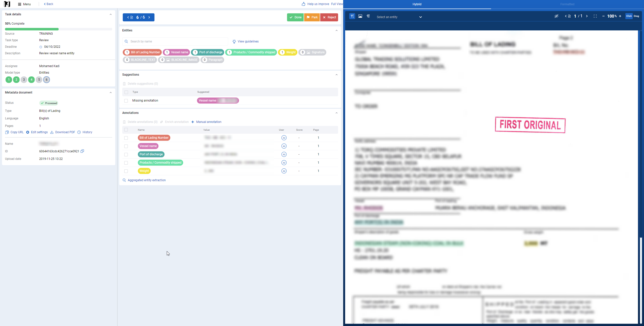Screen dimensions: 644x326
Task: Go to previous task arrow before 6/6
Action: pyautogui.click(x=128, y=17)
